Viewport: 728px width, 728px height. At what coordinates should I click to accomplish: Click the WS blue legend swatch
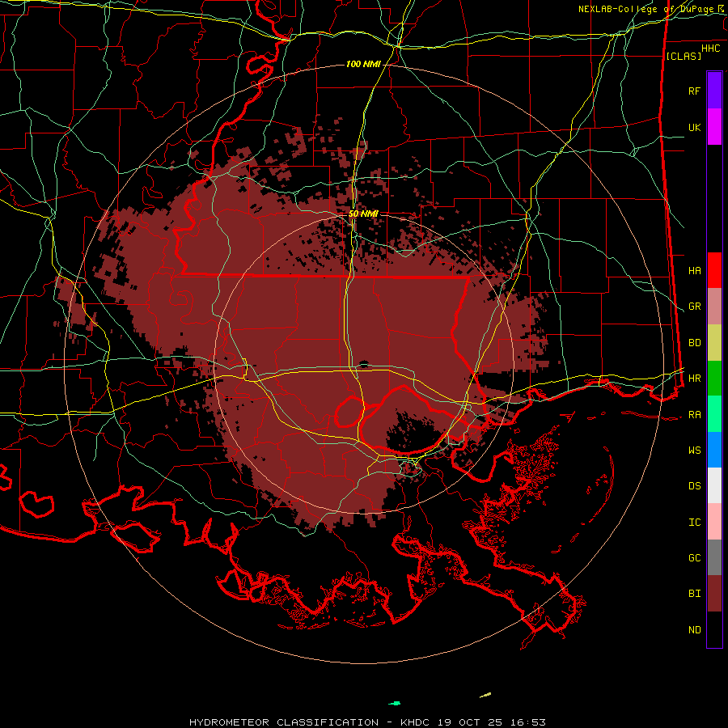coord(714,450)
